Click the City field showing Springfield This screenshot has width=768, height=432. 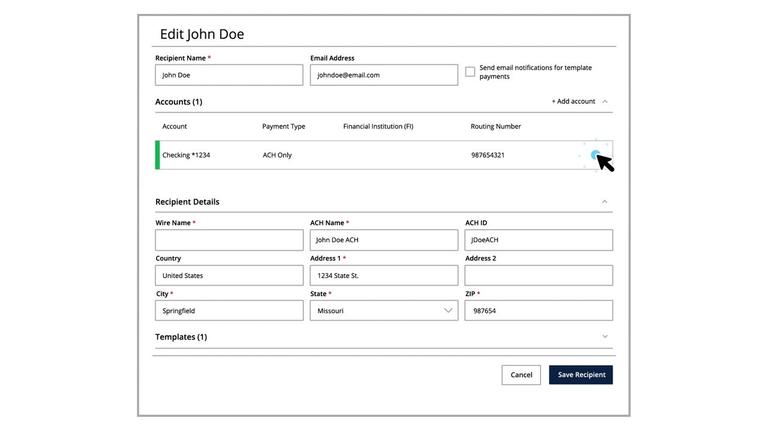click(229, 311)
